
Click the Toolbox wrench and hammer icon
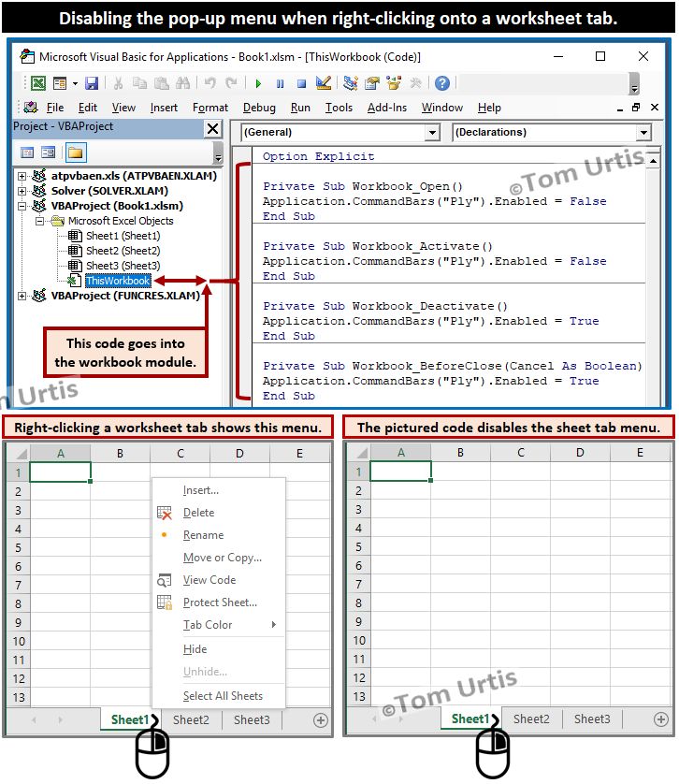[x=415, y=83]
